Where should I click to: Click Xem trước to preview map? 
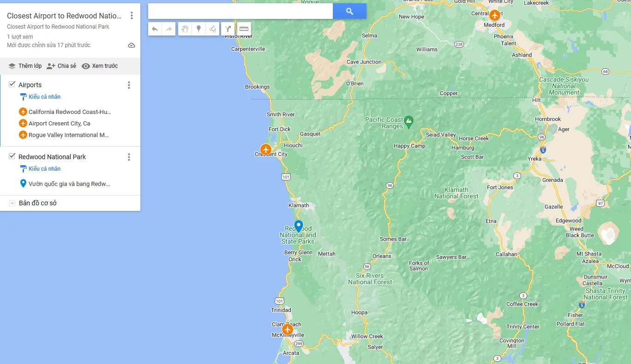[105, 66]
